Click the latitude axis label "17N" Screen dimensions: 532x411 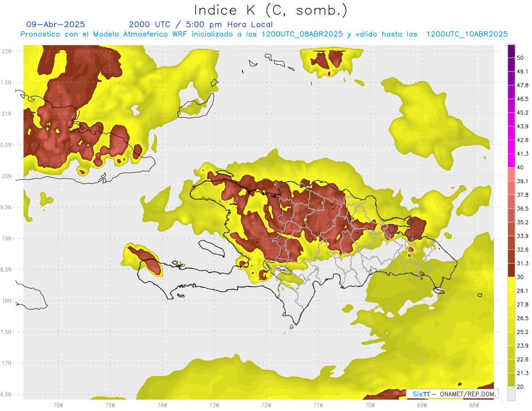point(7,363)
